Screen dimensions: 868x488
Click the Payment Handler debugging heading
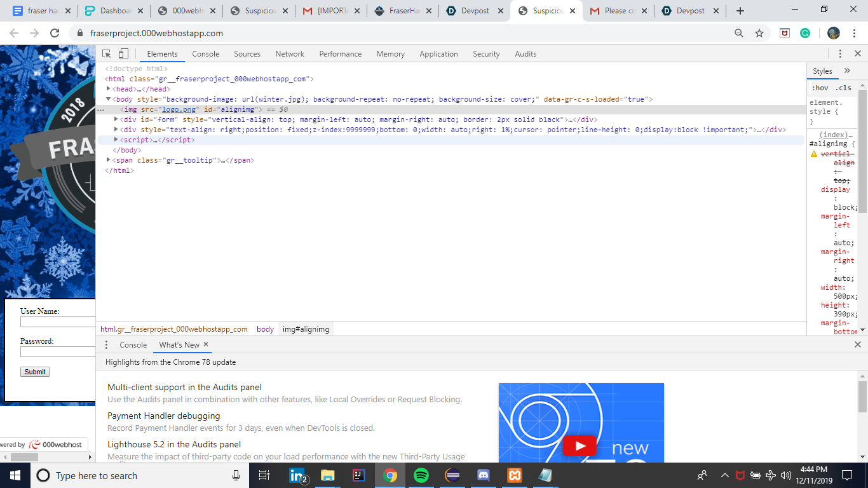click(x=164, y=416)
